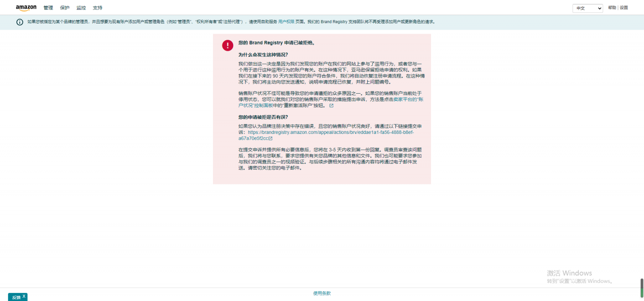
Task: Open the brandregistry.amazon.com appeal URL
Action: point(327,135)
